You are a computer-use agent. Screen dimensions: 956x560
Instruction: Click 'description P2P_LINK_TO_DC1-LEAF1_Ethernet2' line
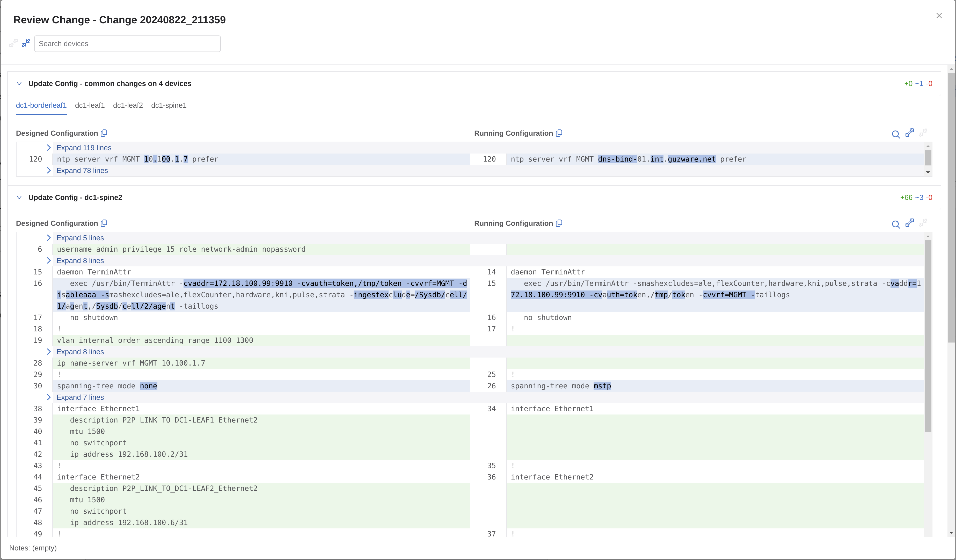pyautogui.click(x=261, y=420)
